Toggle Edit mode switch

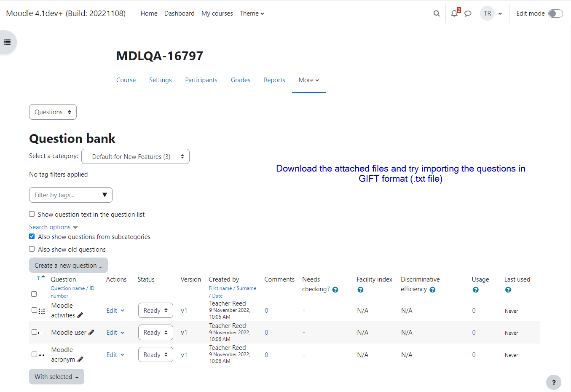tap(555, 13)
